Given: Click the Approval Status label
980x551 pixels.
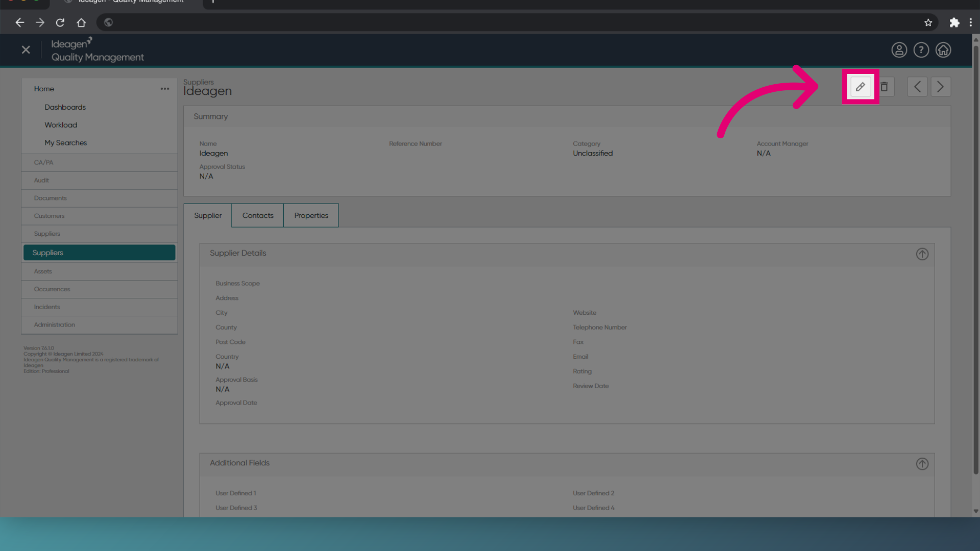Looking at the screenshot, I should (222, 167).
